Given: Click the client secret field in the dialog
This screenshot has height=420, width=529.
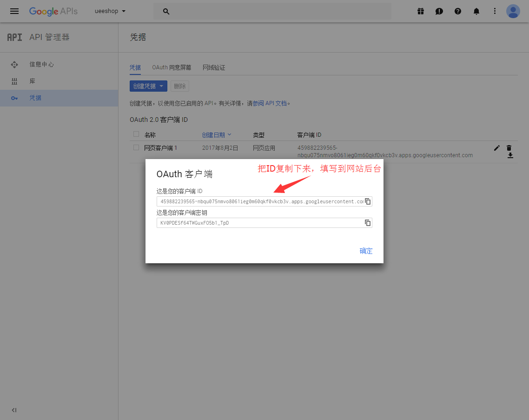Looking at the screenshot, I should (260, 223).
